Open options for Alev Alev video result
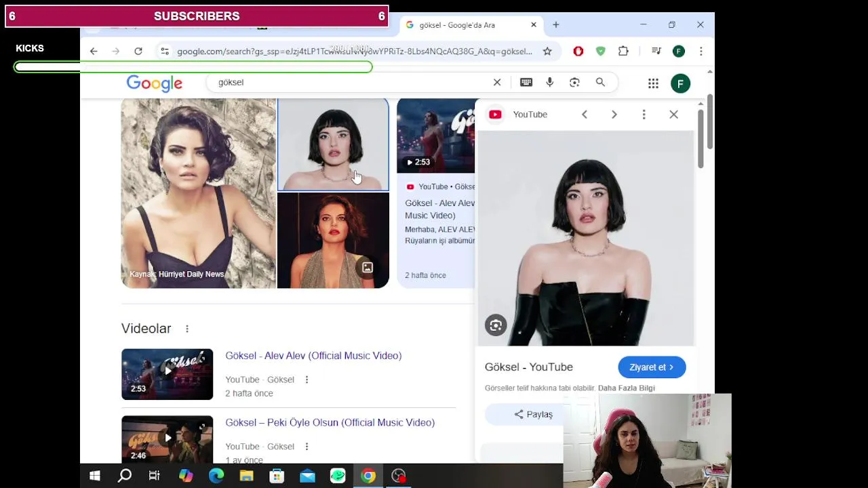Viewport: 868px width, 488px height. 307,380
